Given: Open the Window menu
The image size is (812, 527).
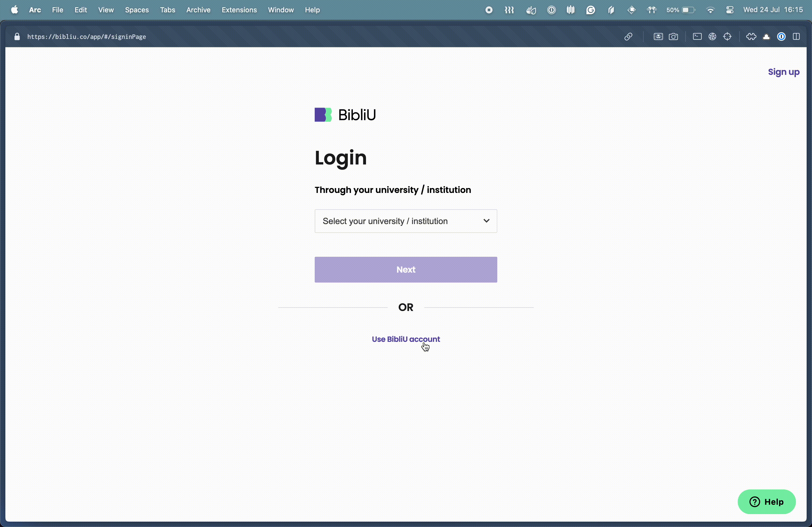Looking at the screenshot, I should pos(281,10).
